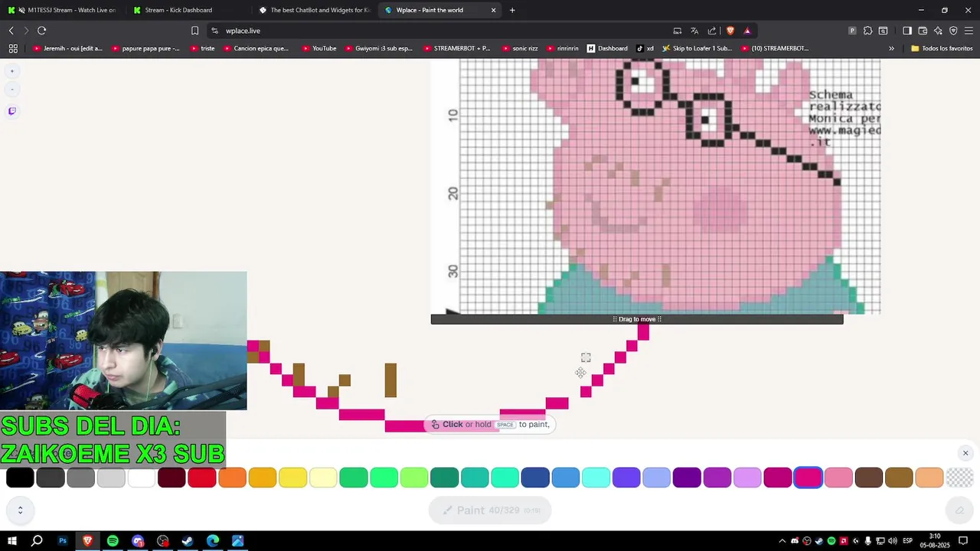Open the YouTube bookmark
Screen dimensions: 980x551
[x=319, y=48]
